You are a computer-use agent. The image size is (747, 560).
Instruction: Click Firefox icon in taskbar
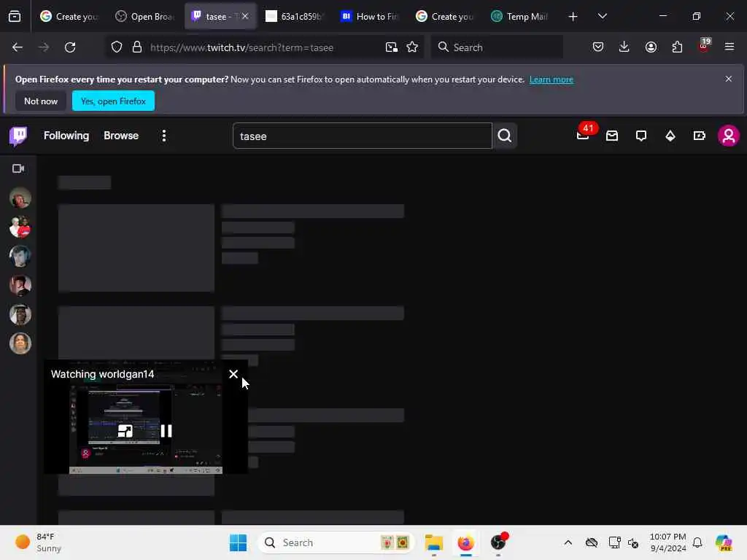point(465,542)
